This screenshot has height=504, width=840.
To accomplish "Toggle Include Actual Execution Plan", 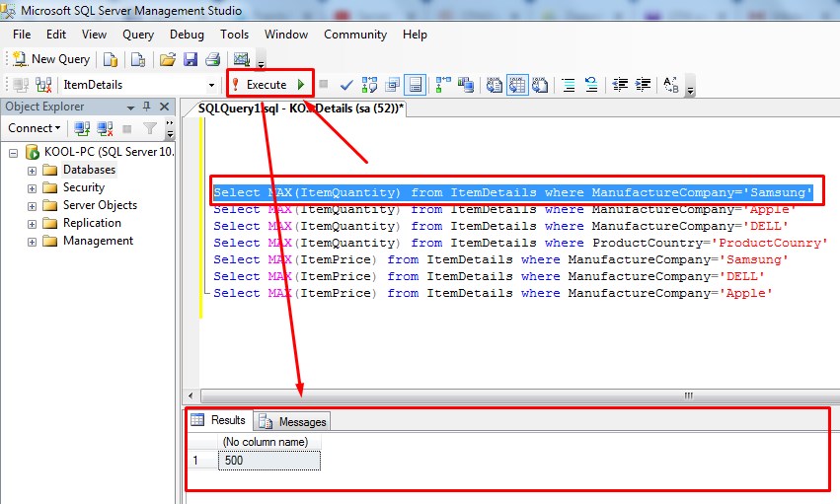I will click(443, 85).
